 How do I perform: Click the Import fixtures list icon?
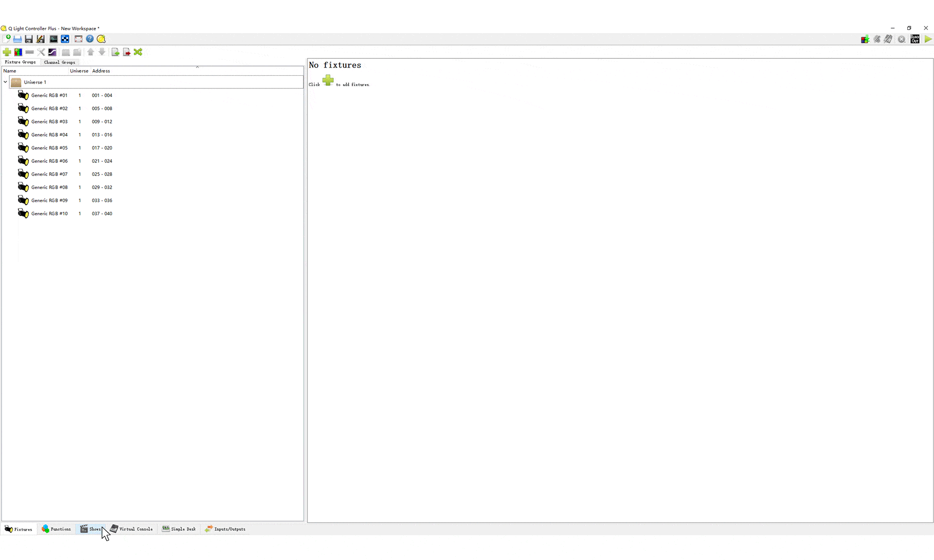tap(115, 52)
